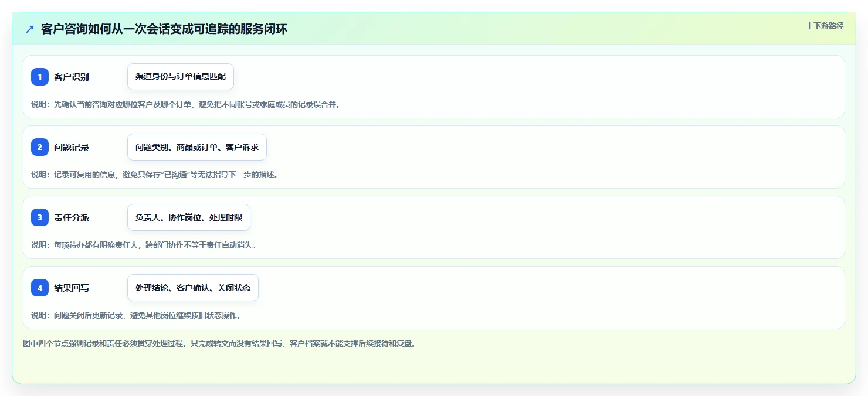The image size is (868, 396).
Task: Click the 渠道身份与订单信息匹配 chip
Action: pos(181,77)
